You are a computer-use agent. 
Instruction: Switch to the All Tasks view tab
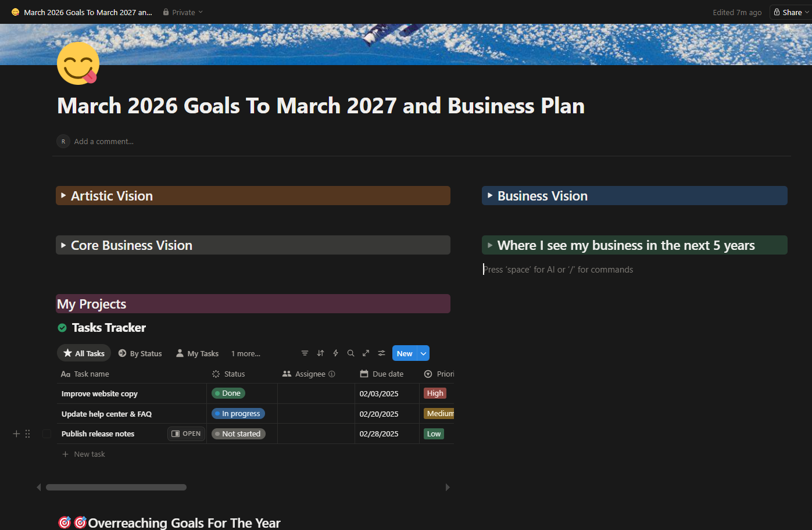tap(84, 353)
